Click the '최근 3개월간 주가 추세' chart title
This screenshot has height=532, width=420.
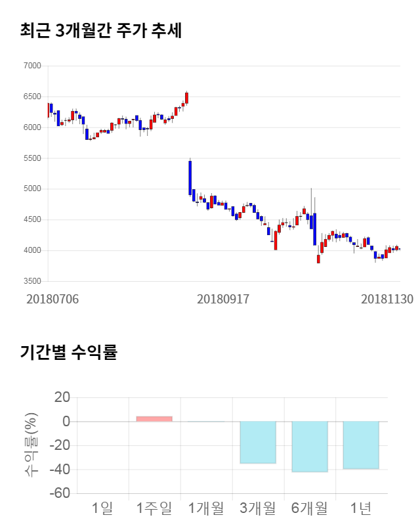tap(100, 30)
